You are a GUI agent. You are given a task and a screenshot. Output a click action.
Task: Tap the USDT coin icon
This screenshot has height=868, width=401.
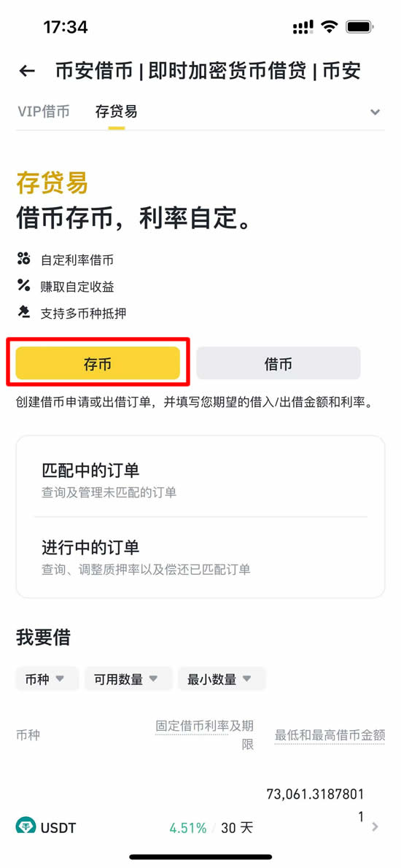point(26,827)
